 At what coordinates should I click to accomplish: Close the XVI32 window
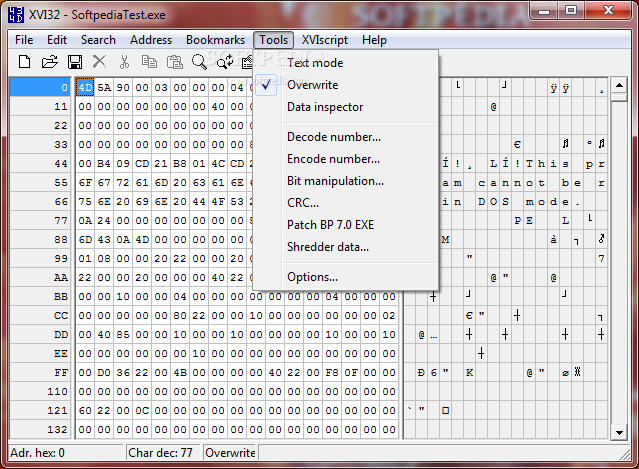tap(608, 10)
